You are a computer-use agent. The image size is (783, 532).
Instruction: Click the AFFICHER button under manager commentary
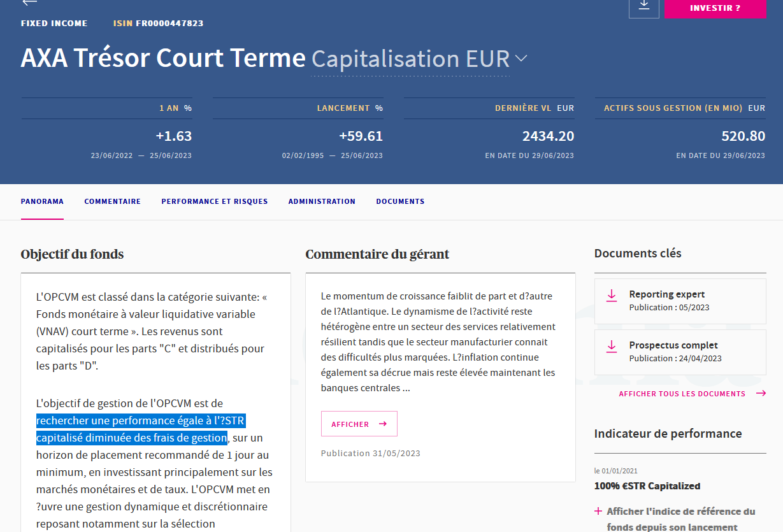click(359, 424)
